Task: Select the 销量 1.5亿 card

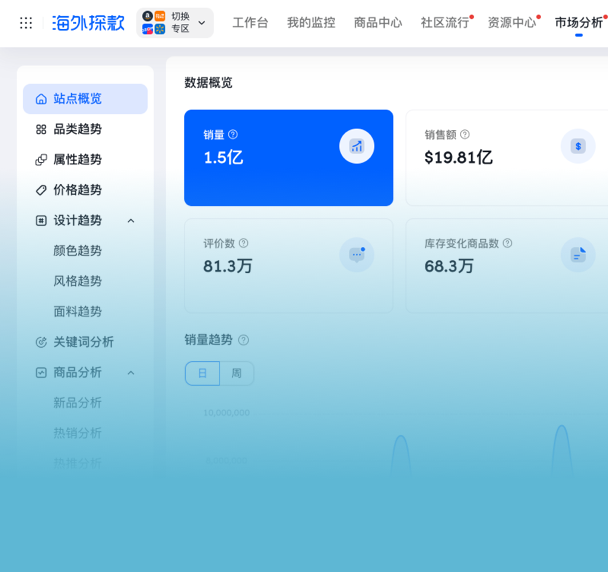Action: click(288, 158)
